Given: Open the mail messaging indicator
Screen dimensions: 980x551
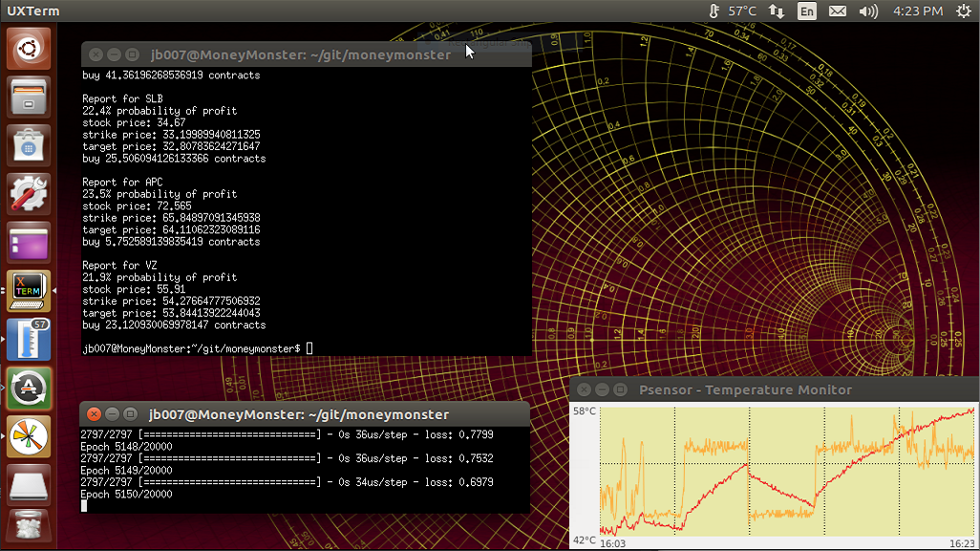Looking at the screenshot, I should coord(838,11).
